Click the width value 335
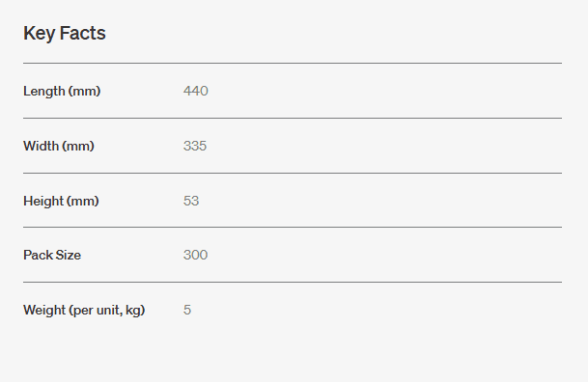Image resolution: width=588 pixels, height=382 pixels. pos(195,146)
